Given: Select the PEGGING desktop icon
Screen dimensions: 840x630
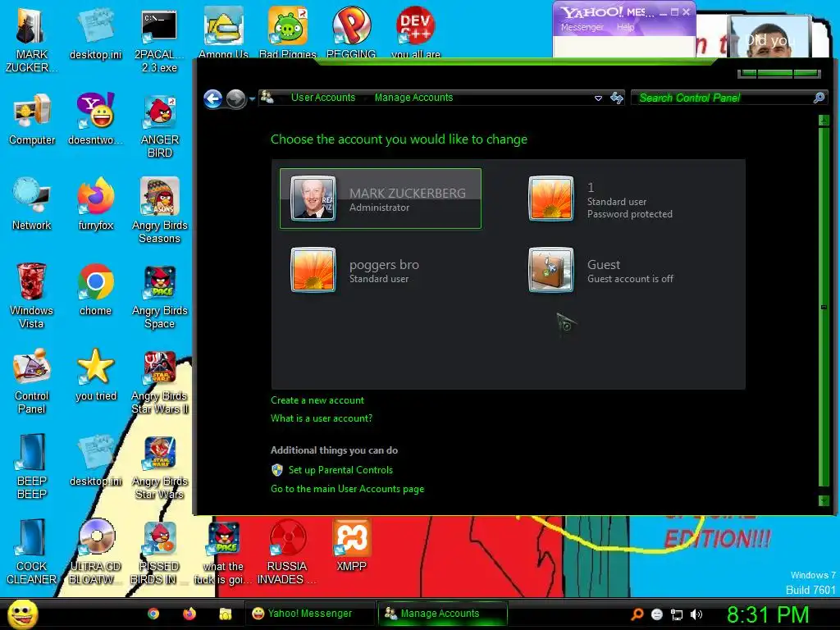Looking at the screenshot, I should point(351,32).
